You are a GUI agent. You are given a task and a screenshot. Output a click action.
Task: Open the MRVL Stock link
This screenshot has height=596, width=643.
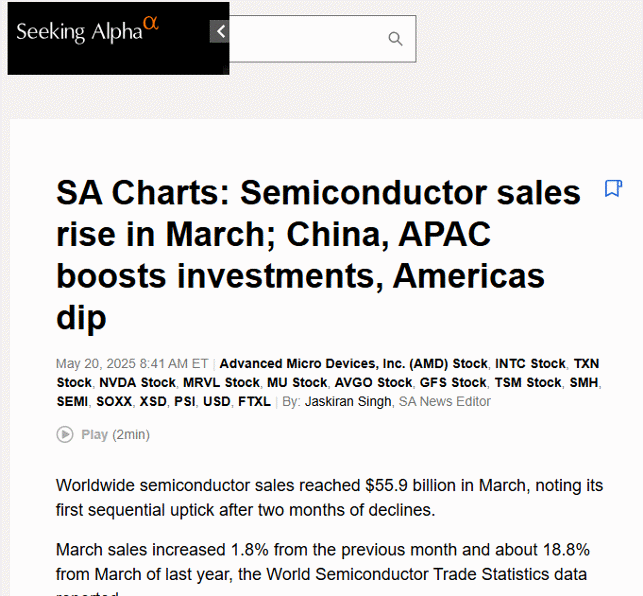tap(221, 382)
